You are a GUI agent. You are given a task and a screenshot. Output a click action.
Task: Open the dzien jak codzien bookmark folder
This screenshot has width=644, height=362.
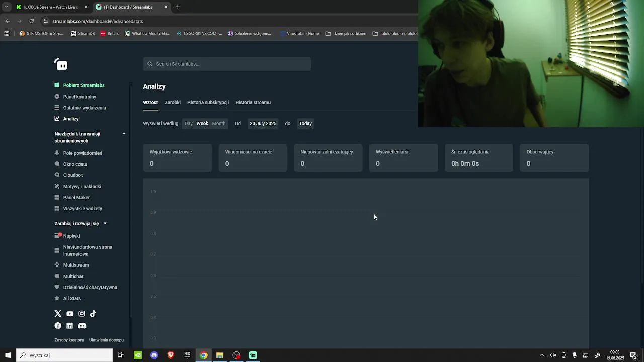click(346, 34)
